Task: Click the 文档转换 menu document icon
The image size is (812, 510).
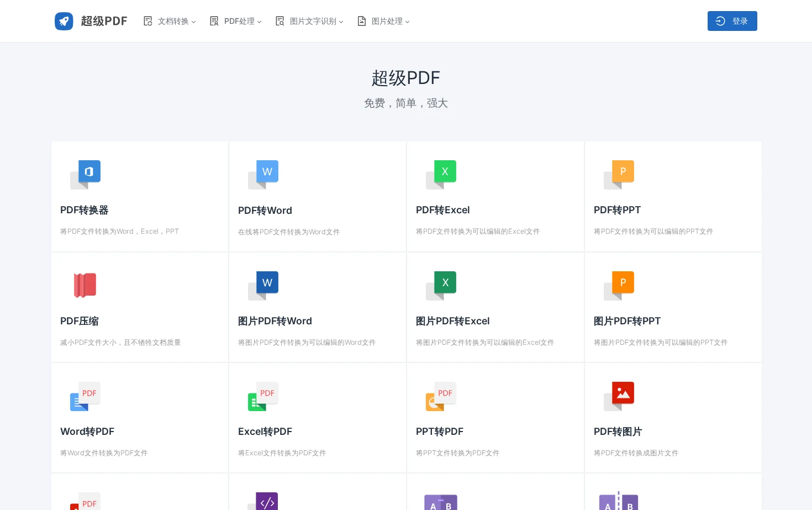Action: coord(148,21)
